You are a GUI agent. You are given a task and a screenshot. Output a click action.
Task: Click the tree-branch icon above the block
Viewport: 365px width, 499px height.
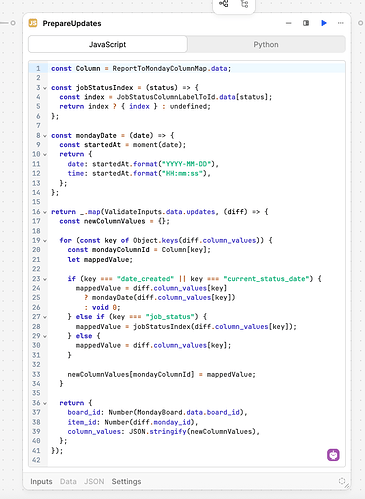pyautogui.click(x=245, y=4)
